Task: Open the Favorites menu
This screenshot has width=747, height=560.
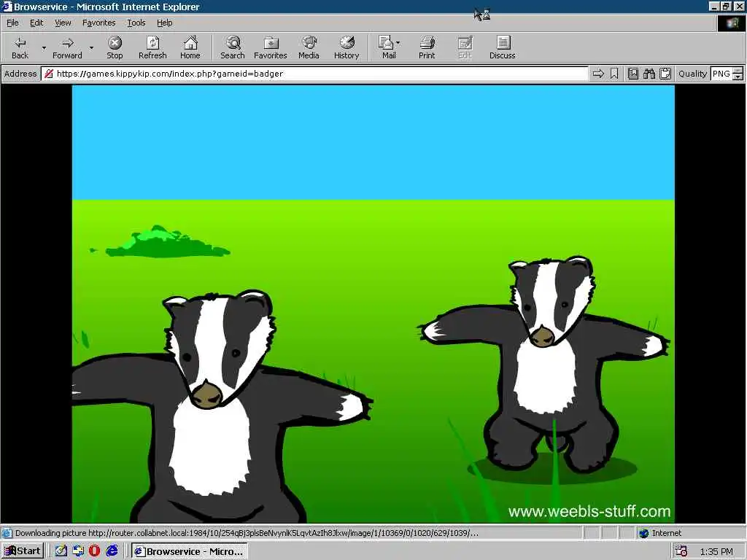Action: coord(98,23)
